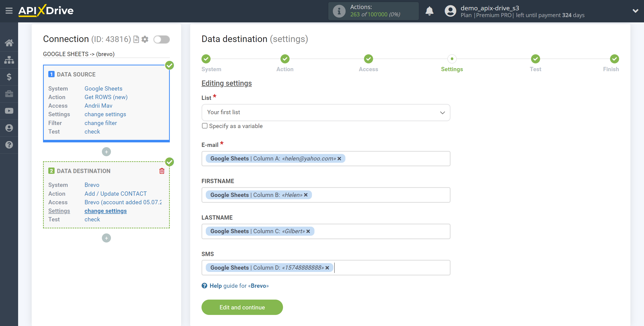
Task: Click the connection document note icon
Action: click(136, 39)
